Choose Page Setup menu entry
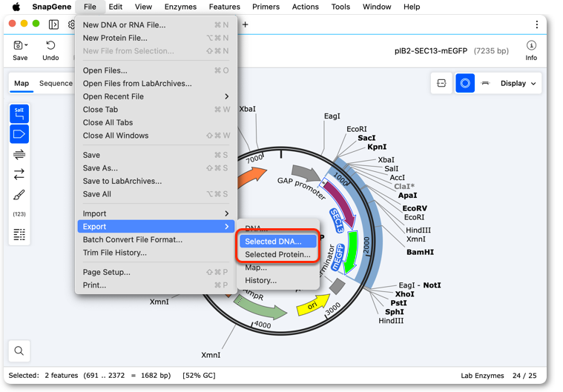The height and width of the screenshot is (392, 563). (156, 272)
